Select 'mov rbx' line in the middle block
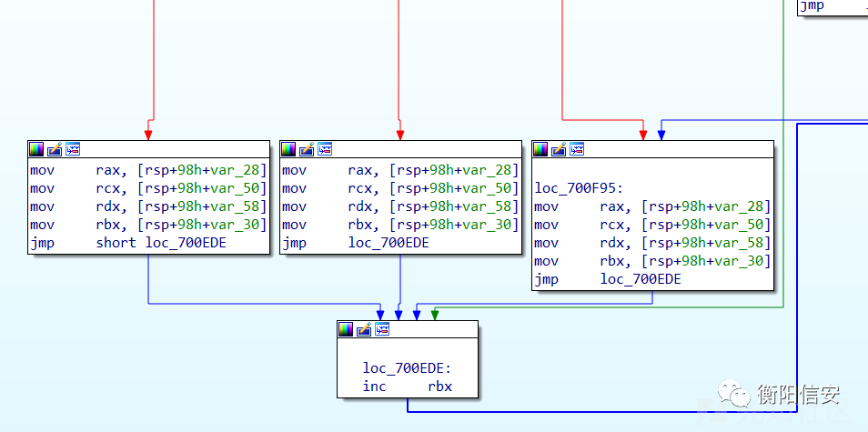Screen dimensions: 868x432 [400, 225]
